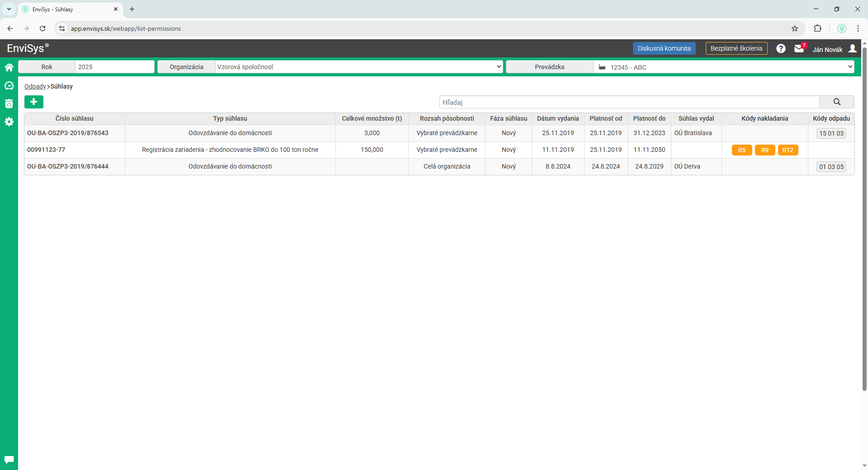Screen dimensions: 868x470
Task: Click the green plus add-permission button
Action: click(34, 102)
